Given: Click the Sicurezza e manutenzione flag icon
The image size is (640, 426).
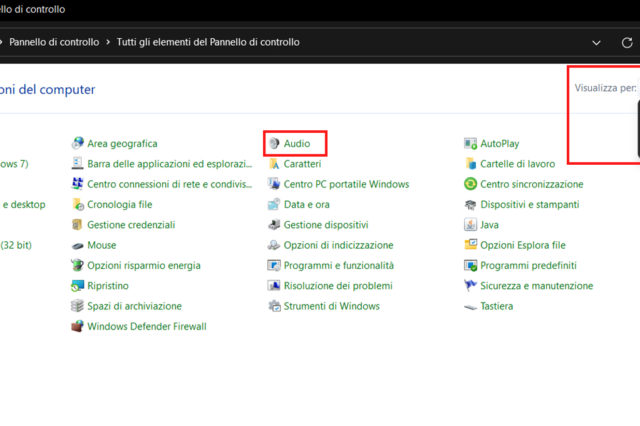Looking at the screenshot, I should tap(470, 286).
